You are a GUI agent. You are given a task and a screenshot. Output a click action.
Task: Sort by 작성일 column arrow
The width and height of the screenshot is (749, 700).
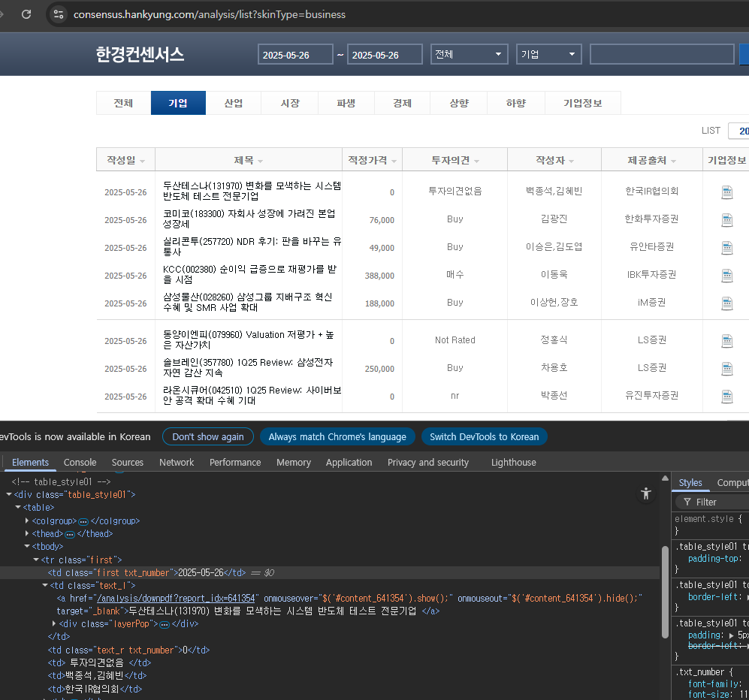point(142,161)
